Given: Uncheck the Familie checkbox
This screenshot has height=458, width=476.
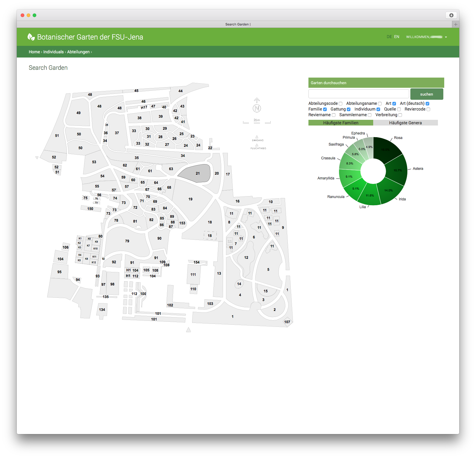Looking at the screenshot, I should [325, 109].
